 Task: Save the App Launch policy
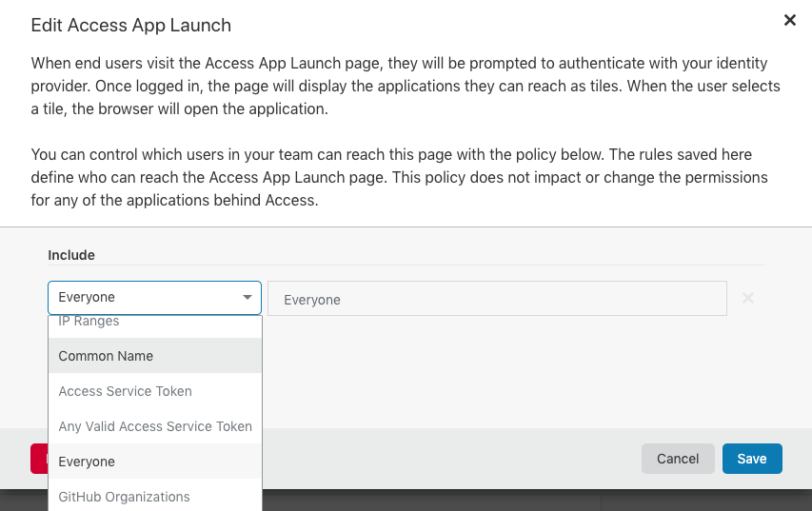tap(752, 459)
